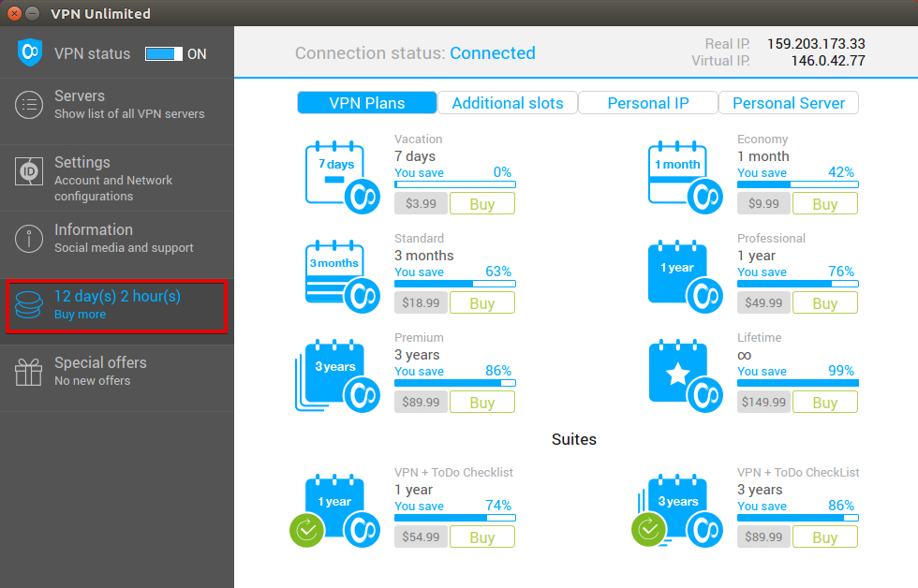Viewport: 918px width, 588px height.
Task: Click the Servers list icon
Action: coord(29,105)
